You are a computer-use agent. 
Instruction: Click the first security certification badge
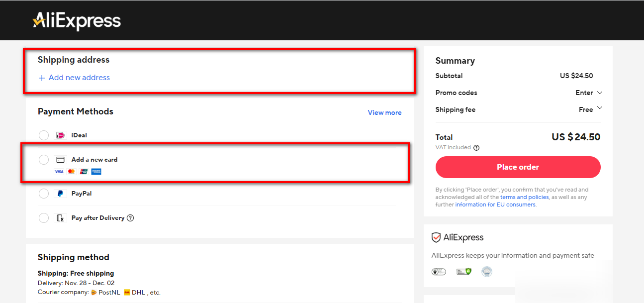[x=439, y=272]
